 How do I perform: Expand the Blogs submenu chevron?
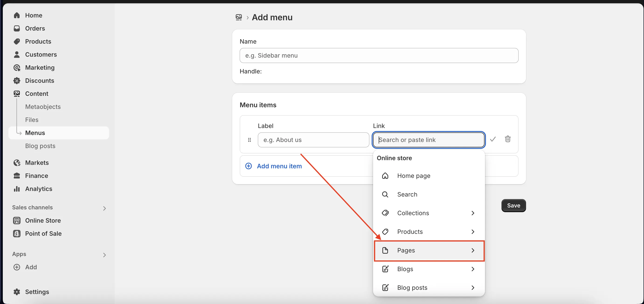pyautogui.click(x=472, y=269)
